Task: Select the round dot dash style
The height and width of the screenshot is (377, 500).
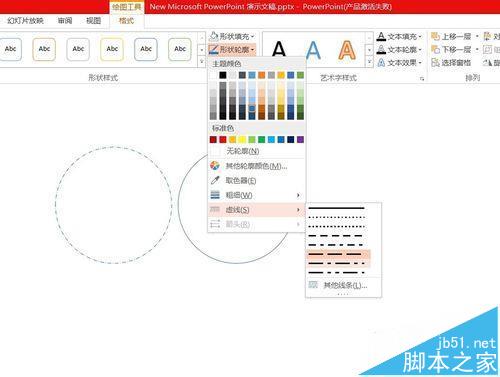Action: 337,217
